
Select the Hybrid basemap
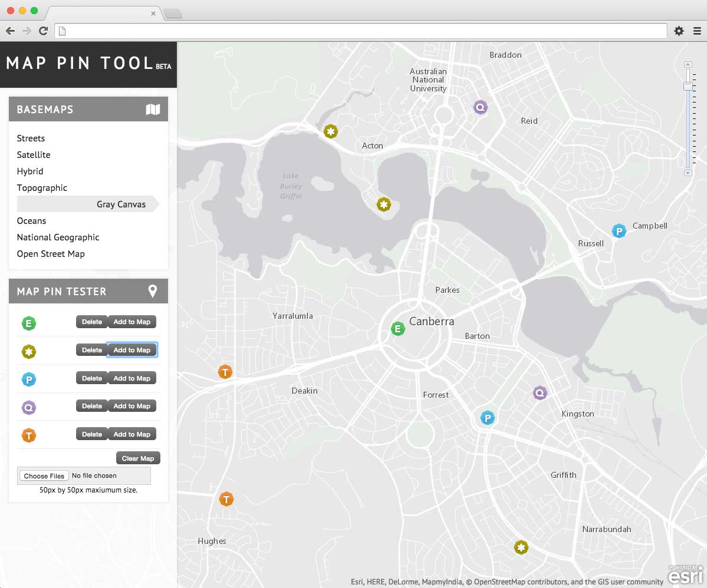pos(29,171)
